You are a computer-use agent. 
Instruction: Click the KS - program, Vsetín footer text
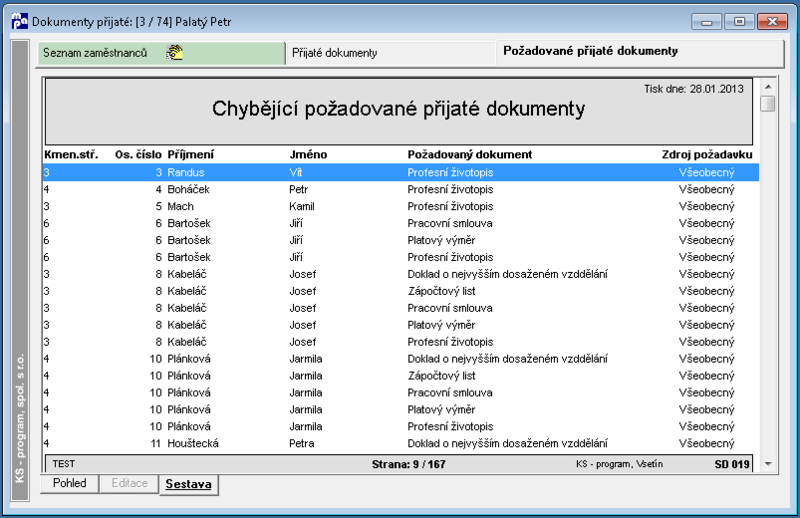point(619,464)
